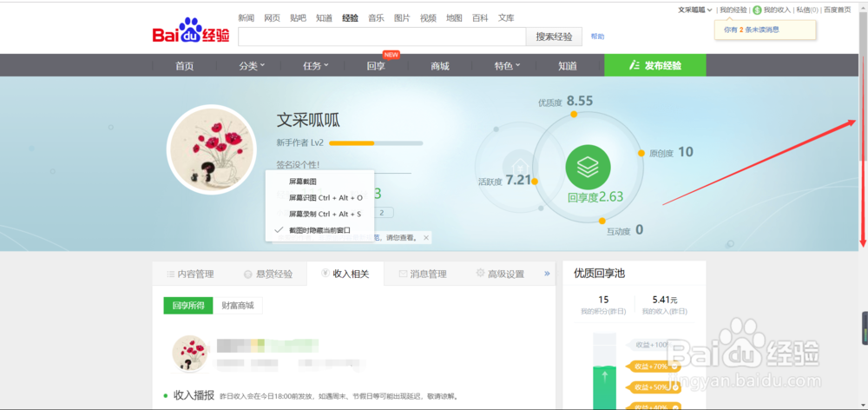Expand the 特色 navigation dropdown

tap(507, 66)
